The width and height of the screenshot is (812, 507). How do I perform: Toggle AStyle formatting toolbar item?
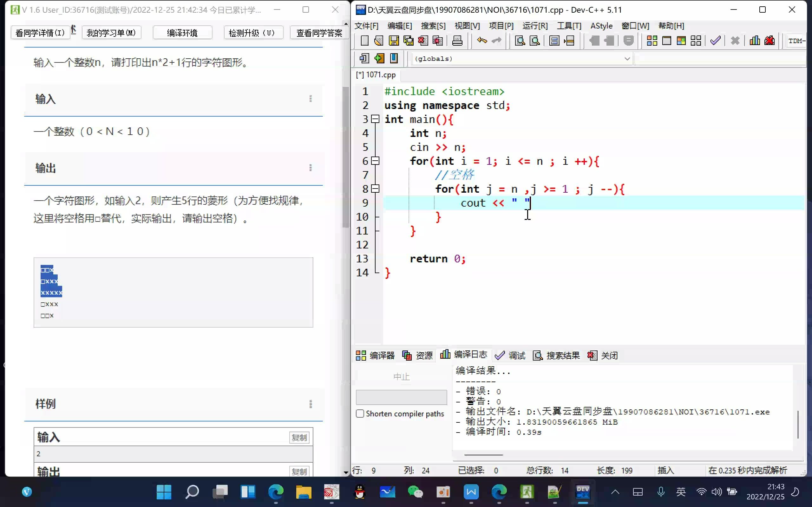pyautogui.click(x=601, y=25)
